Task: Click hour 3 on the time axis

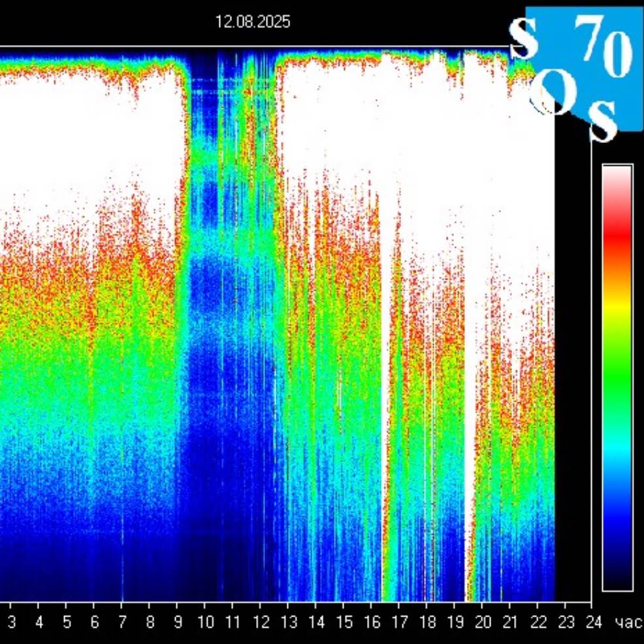Action: coord(11,622)
